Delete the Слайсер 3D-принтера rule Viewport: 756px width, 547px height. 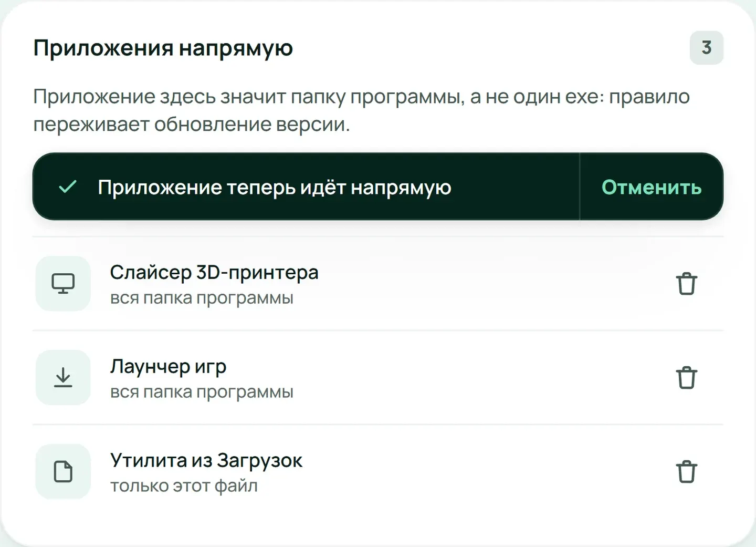click(686, 284)
